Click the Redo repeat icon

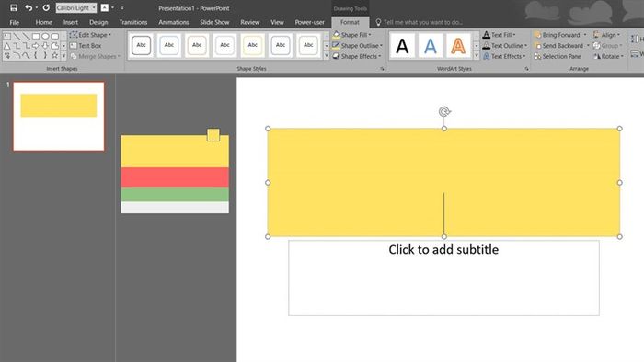[46, 7]
